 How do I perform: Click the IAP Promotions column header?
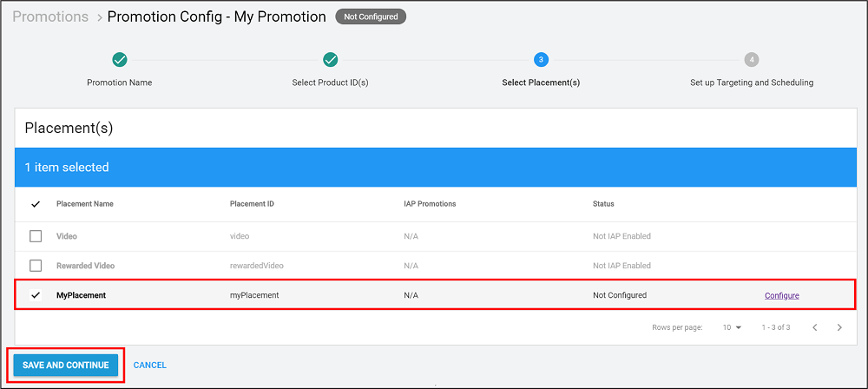(431, 204)
